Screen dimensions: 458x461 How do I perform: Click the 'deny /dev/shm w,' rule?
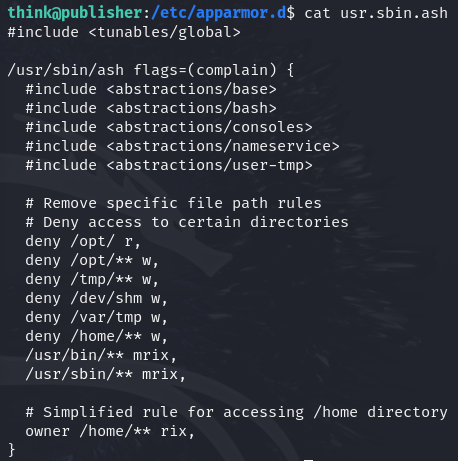(x=96, y=298)
